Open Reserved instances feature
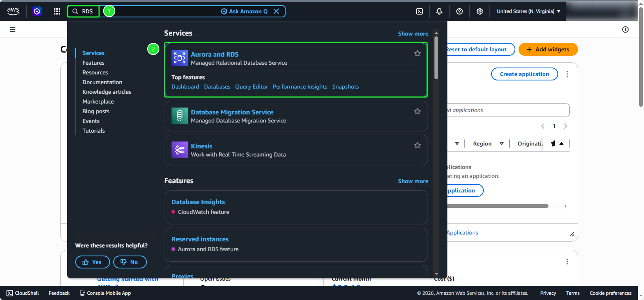Image resolution: width=644 pixels, height=300 pixels. (200, 239)
